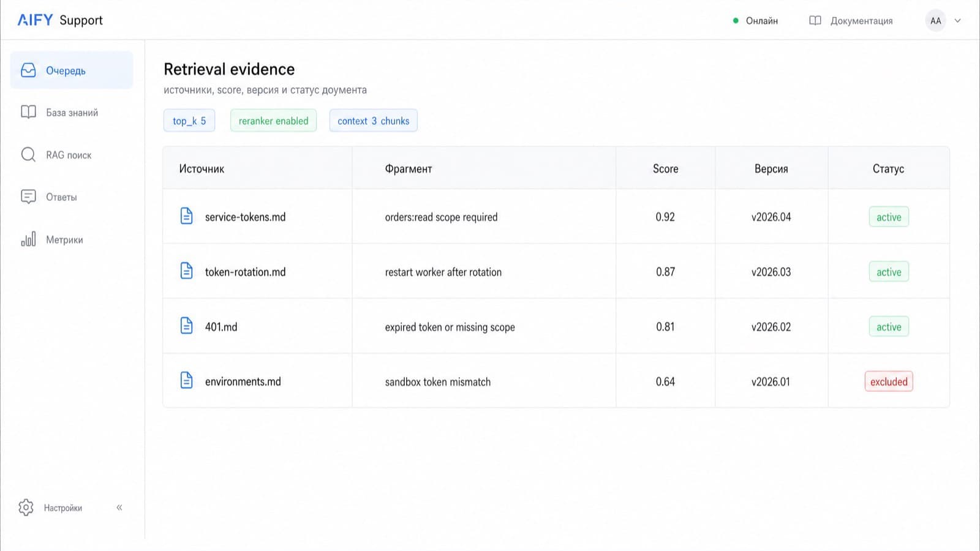Image resolution: width=980 pixels, height=551 pixels.
Task: Click the Метрики bar chart icon
Action: pos(28,239)
